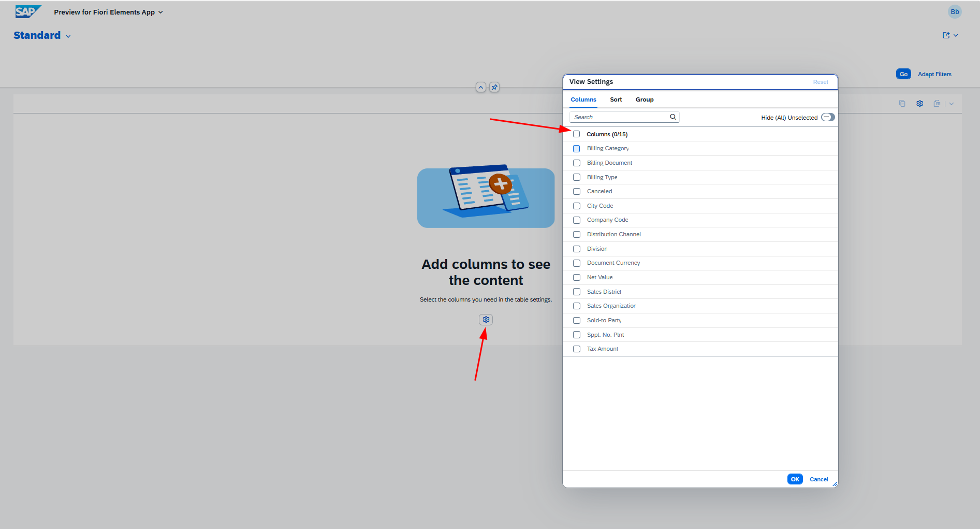Viewport: 980px width, 529px height.
Task: Switch to the Sort tab
Action: click(616, 99)
